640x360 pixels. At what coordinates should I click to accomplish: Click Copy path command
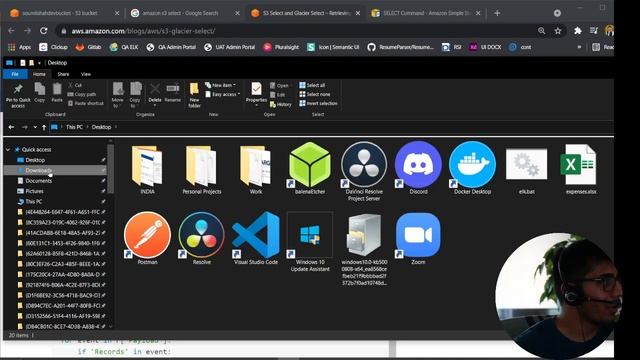tap(82, 94)
